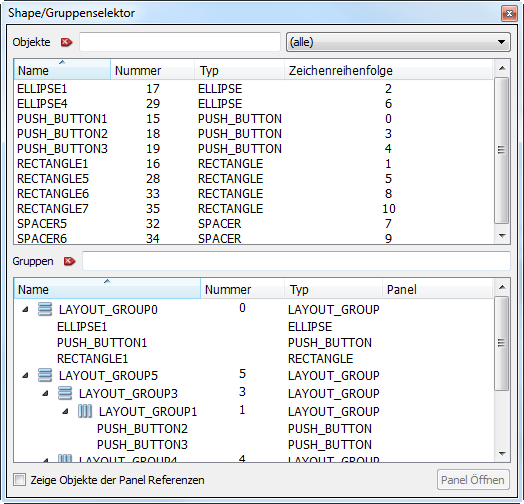Select the PUSH_BUTTON2 row in objects list
The image size is (524, 504).
(253, 134)
